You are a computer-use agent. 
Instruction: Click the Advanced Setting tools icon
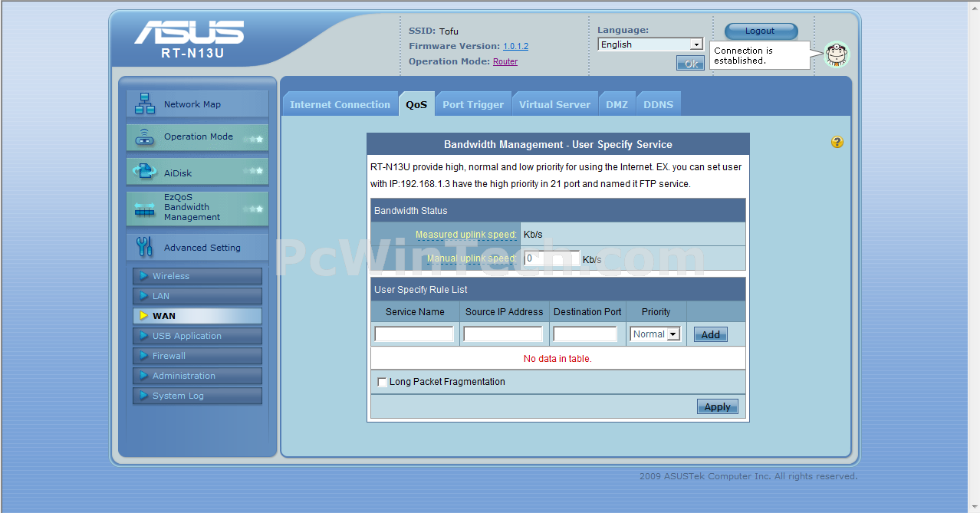pyautogui.click(x=145, y=247)
